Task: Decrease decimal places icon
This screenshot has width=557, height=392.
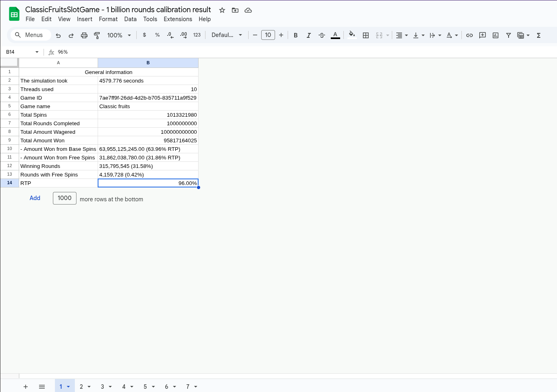Action: coord(170,35)
